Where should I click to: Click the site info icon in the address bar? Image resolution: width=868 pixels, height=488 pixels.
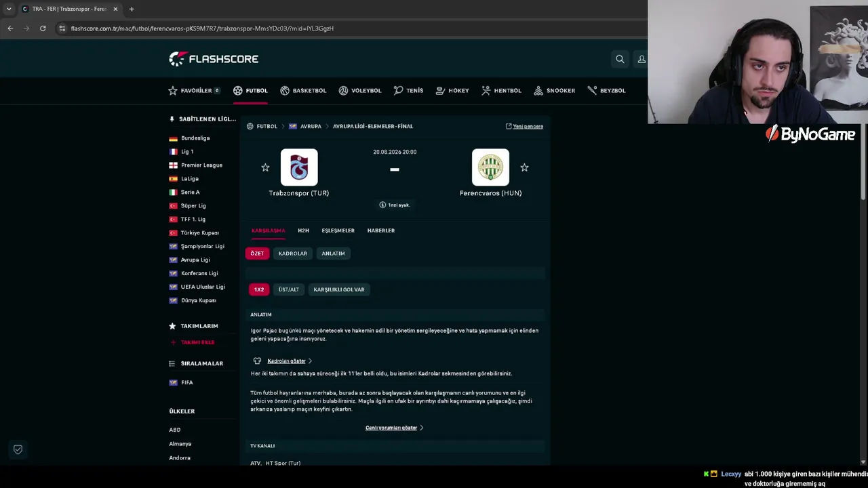tap(62, 28)
